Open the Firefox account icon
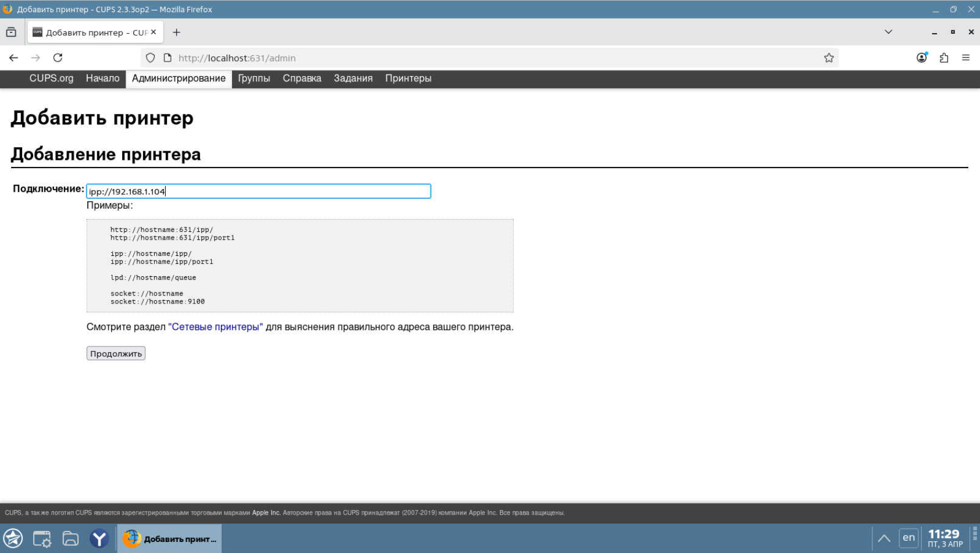Viewport: 980px width, 553px height. (x=921, y=58)
